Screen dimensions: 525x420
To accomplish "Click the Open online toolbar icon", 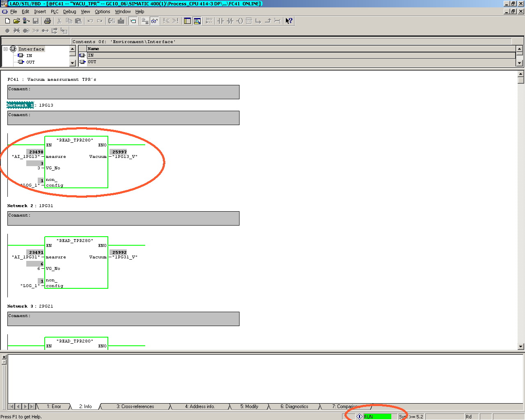I will click(x=26, y=21).
